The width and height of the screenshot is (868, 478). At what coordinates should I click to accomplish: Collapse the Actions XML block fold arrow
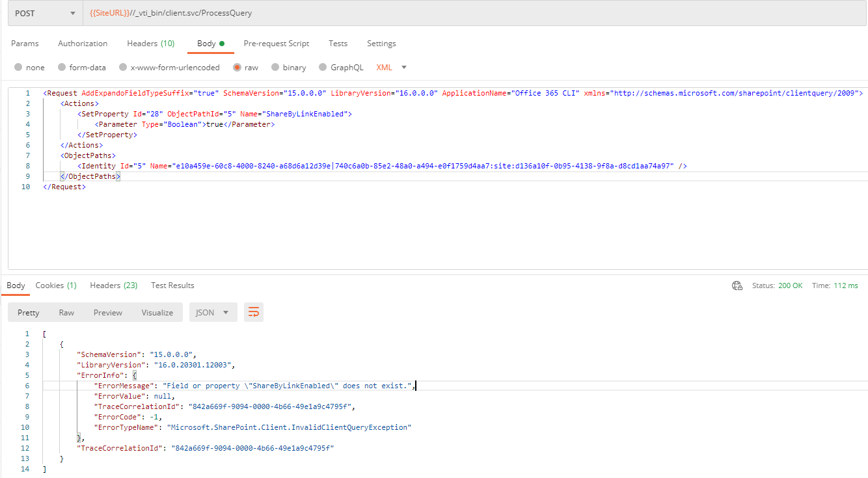pos(37,103)
